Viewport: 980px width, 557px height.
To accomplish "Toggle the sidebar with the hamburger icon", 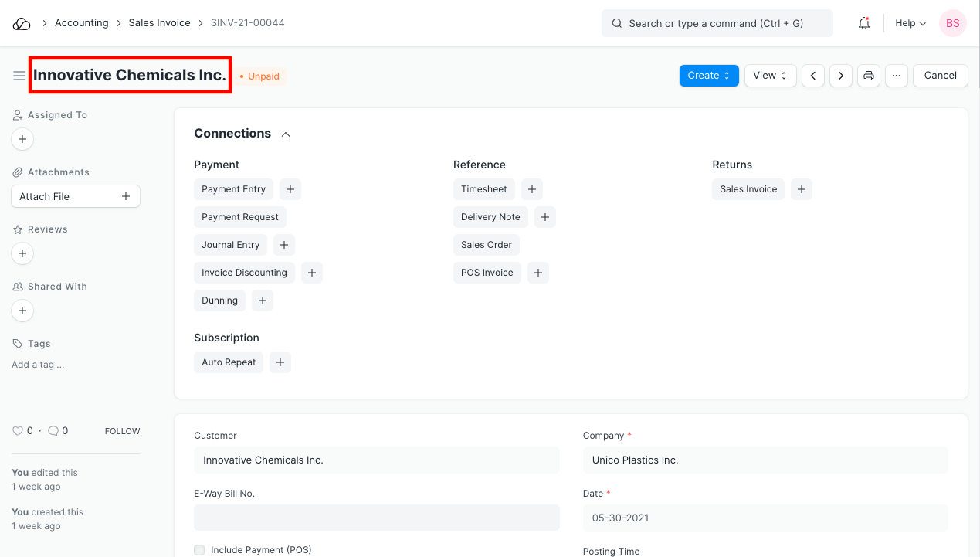I will click(x=19, y=76).
